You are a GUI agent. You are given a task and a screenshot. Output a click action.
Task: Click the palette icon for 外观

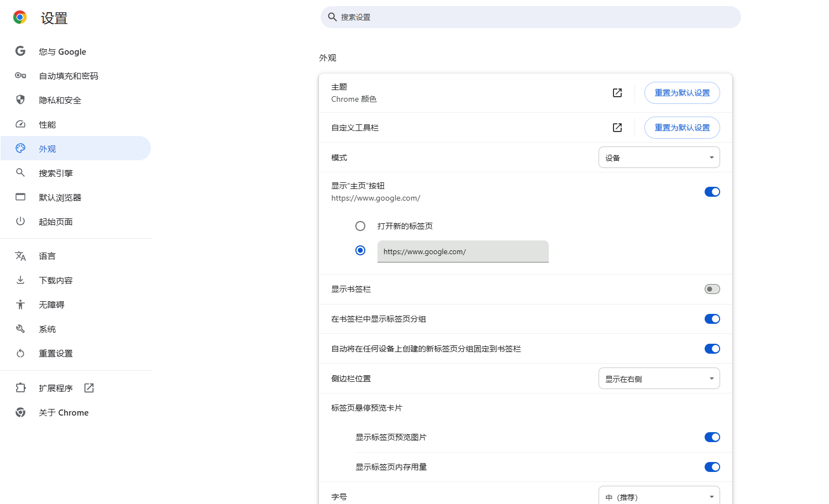click(x=20, y=149)
